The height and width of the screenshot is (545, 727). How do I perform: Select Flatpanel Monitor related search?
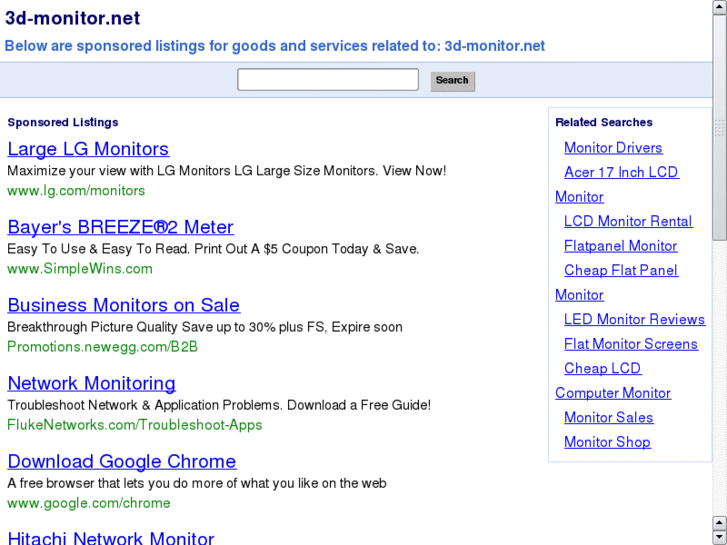tap(620, 246)
